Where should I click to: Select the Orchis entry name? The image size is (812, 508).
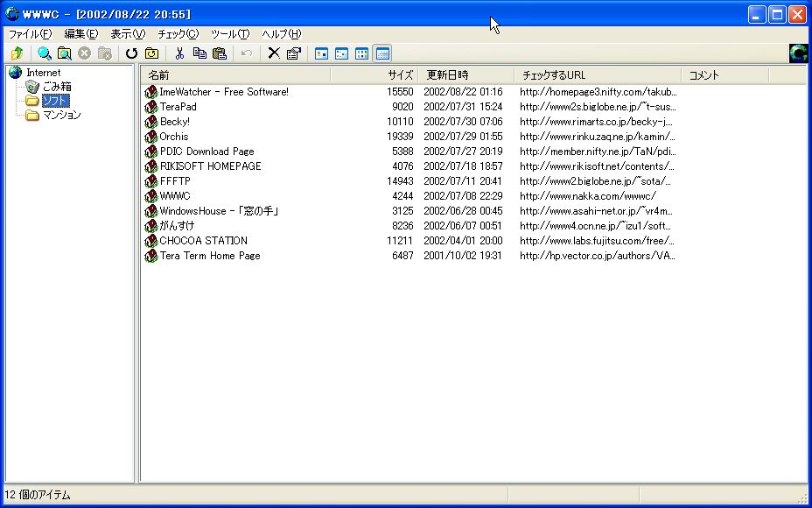tap(174, 137)
